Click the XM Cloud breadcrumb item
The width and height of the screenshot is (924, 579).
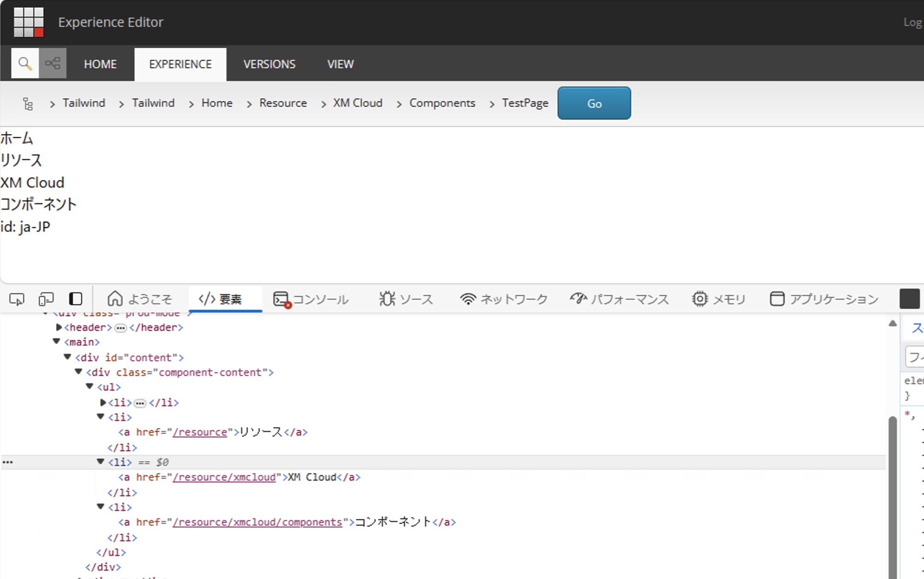click(358, 103)
